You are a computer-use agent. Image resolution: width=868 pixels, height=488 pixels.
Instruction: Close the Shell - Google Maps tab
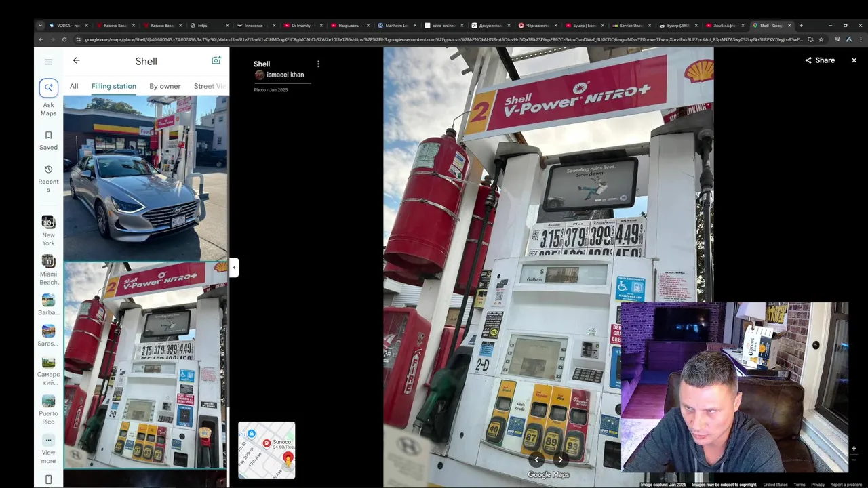pos(789,26)
